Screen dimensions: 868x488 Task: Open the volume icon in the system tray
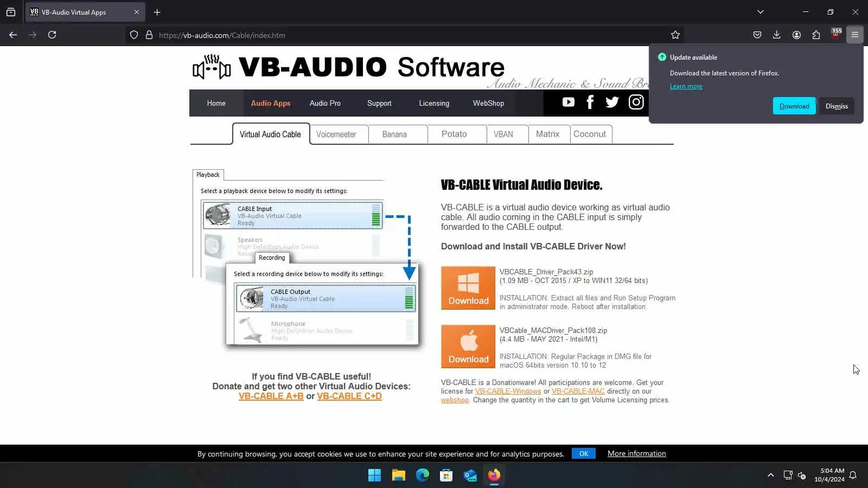click(x=802, y=476)
